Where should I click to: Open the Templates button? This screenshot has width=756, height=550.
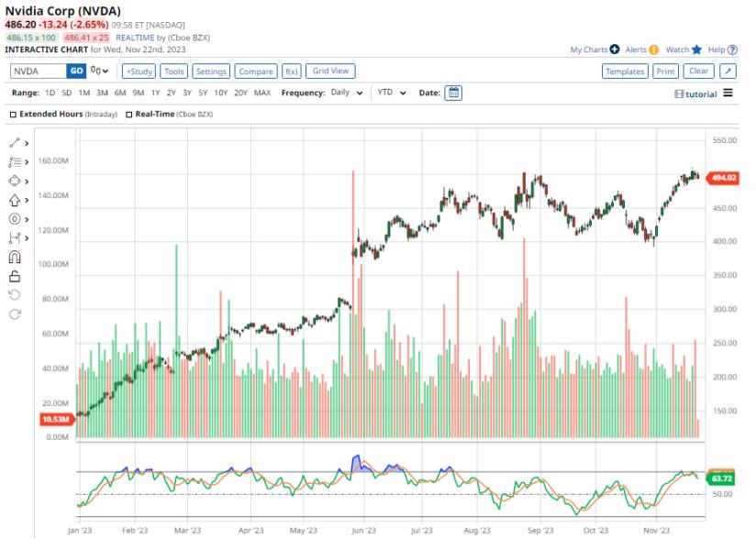[x=625, y=71]
